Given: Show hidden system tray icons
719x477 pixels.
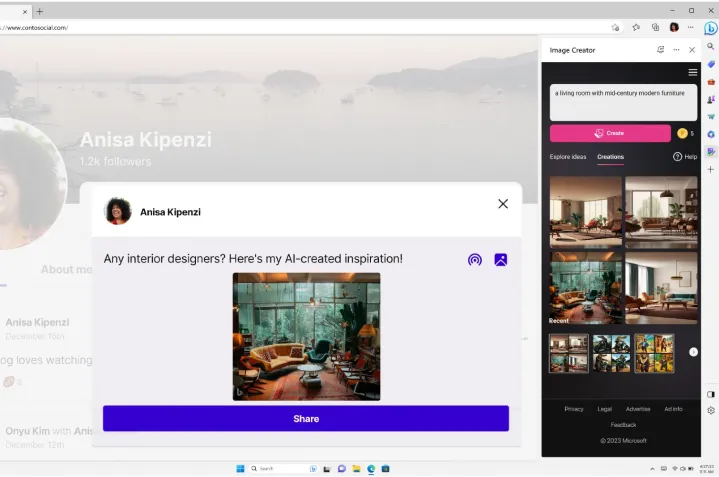Looking at the screenshot, I should pyautogui.click(x=652, y=469).
